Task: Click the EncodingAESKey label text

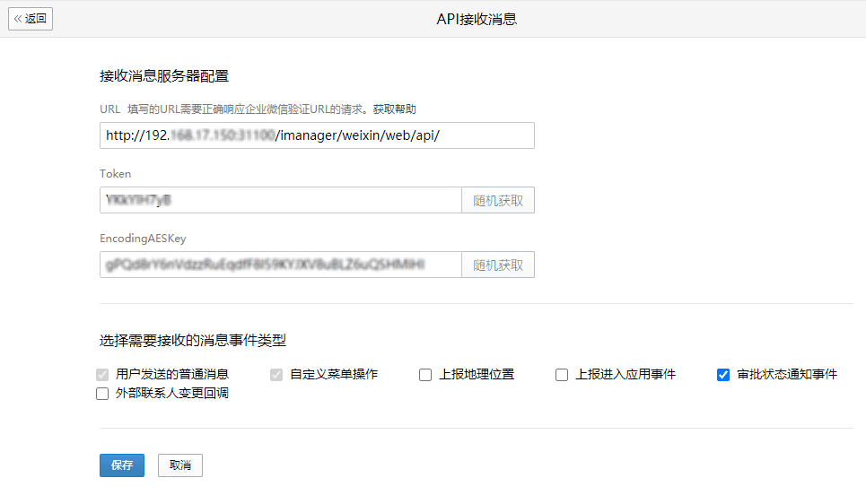Action: pos(142,239)
